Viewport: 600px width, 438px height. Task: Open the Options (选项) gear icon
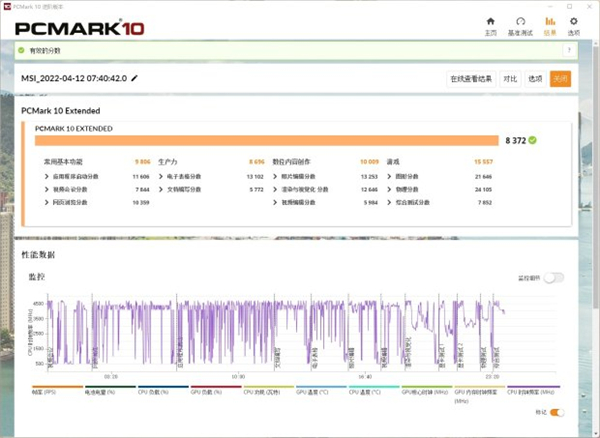573,24
